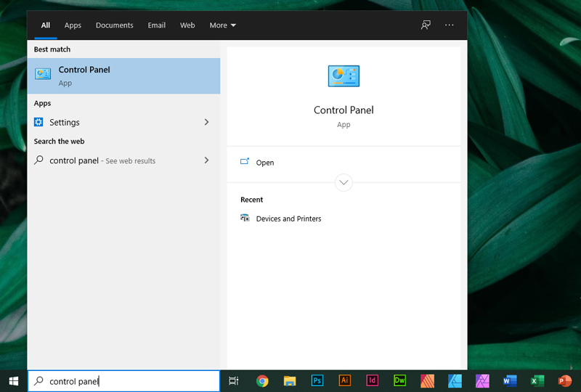Expand Settings result with its chevron
This screenshot has width=581, height=392.
pyautogui.click(x=206, y=122)
